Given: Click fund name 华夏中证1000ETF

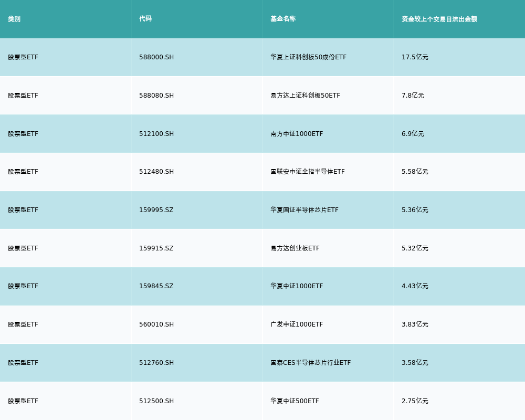Looking at the screenshot, I should click(x=297, y=286).
